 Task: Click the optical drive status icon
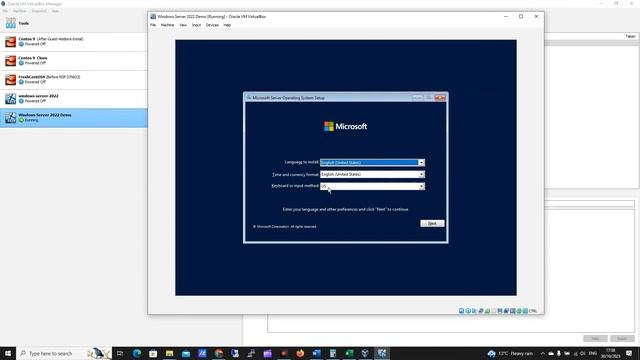(x=468, y=311)
